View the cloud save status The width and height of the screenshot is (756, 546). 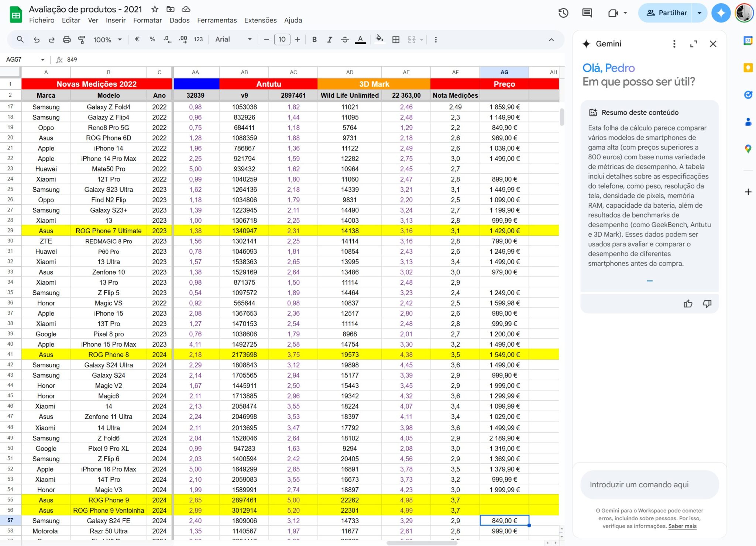pos(186,9)
